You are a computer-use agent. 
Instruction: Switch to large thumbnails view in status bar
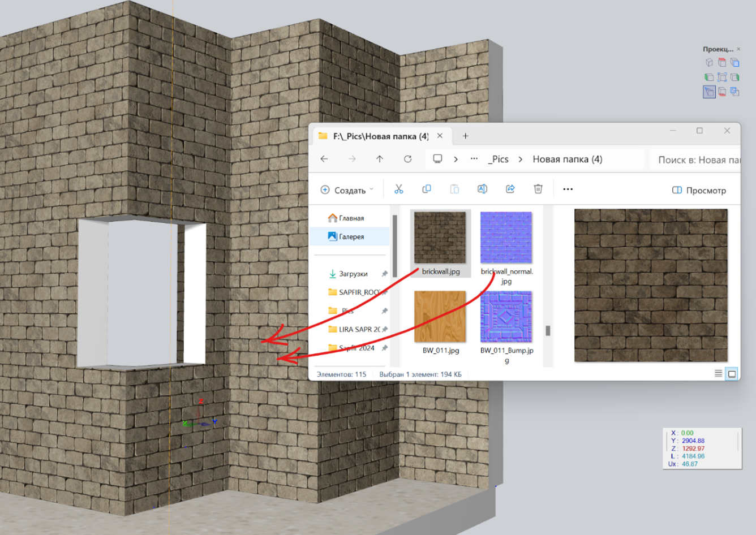[732, 374]
